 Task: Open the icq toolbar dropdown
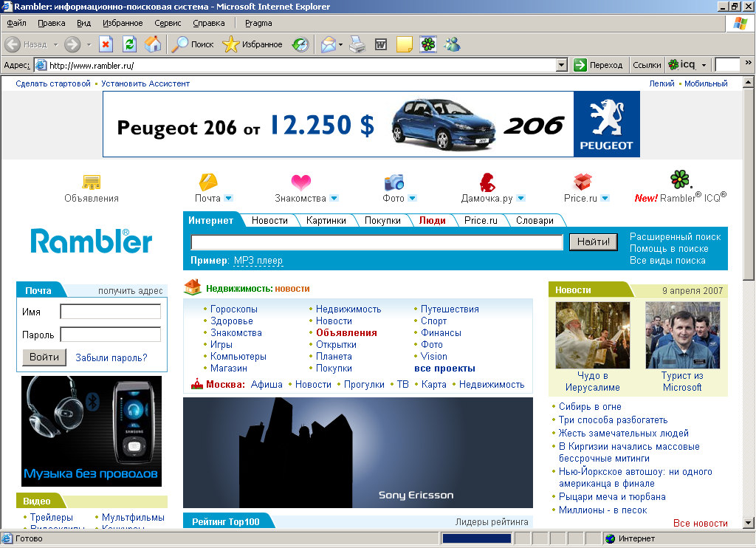(x=704, y=65)
